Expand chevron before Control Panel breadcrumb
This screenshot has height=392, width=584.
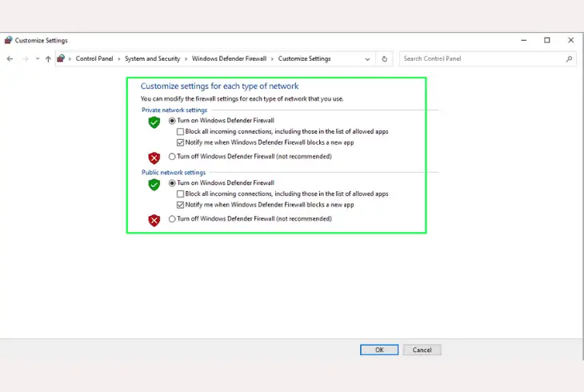pos(70,59)
